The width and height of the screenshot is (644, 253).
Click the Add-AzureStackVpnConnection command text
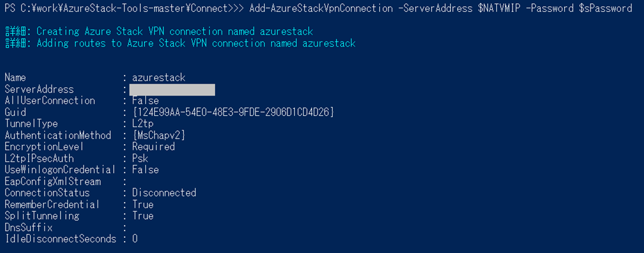[321, 8]
